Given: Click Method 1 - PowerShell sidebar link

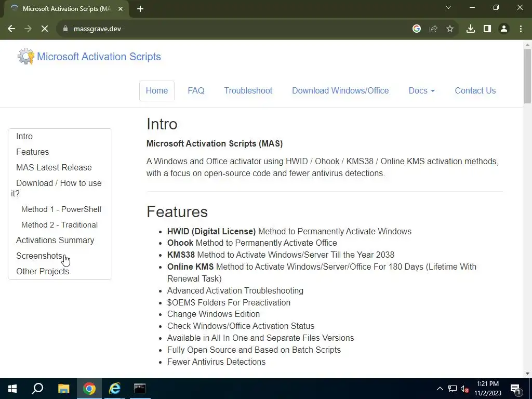Looking at the screenshot, I should 61,209.
